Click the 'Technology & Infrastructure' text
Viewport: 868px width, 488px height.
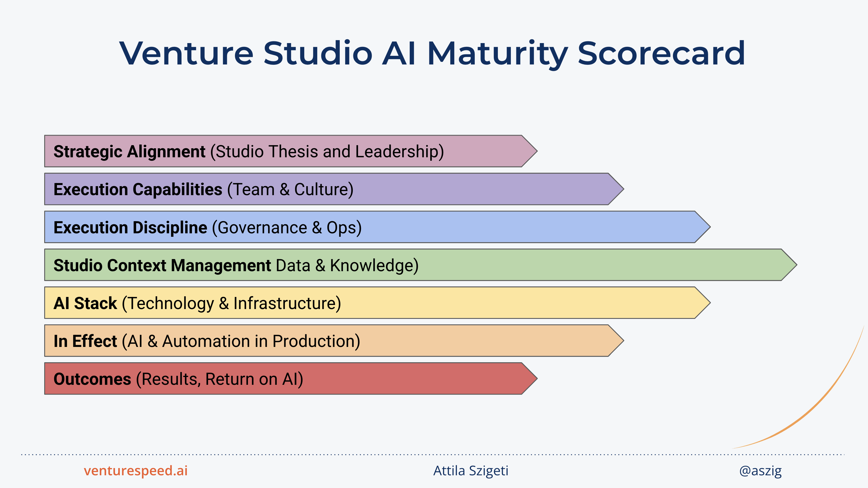[231, 303]
